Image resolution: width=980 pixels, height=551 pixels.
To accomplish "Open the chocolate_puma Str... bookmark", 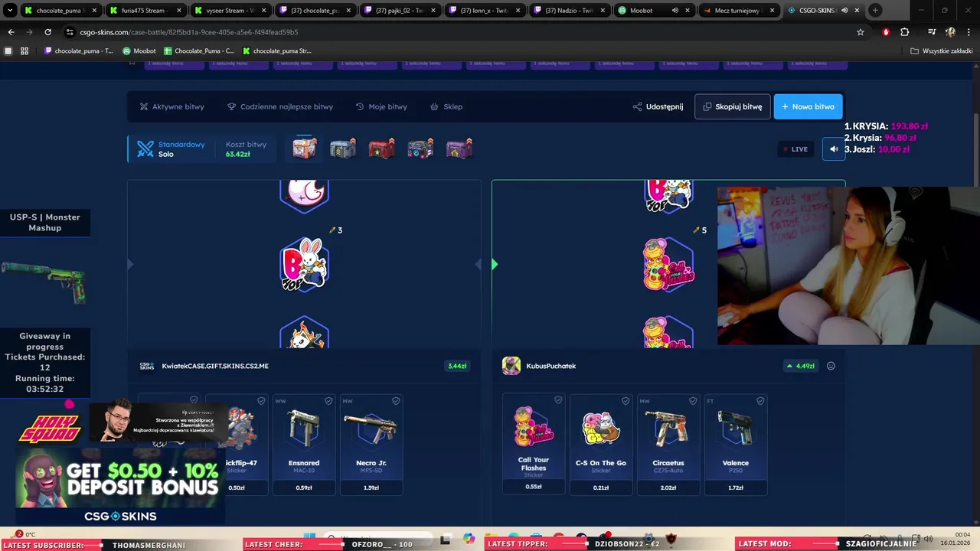I will 277,51.
